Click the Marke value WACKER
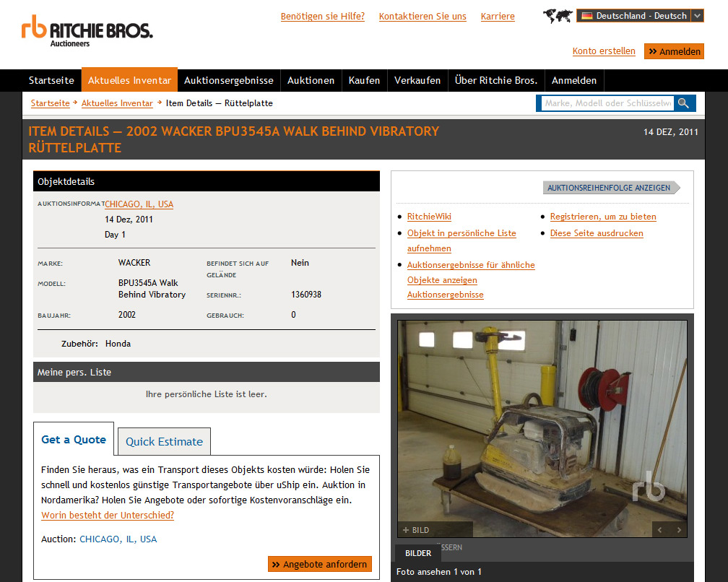 pos(134,263)
